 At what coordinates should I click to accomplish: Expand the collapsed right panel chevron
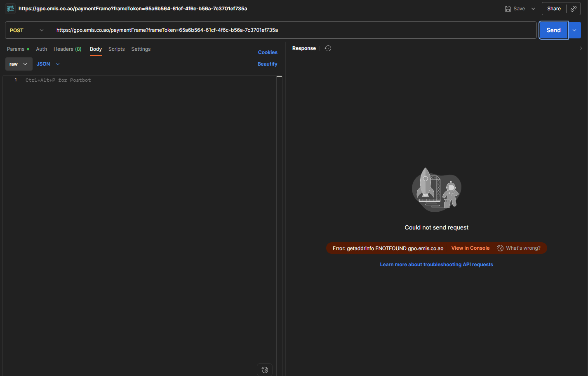pos(581,48)
